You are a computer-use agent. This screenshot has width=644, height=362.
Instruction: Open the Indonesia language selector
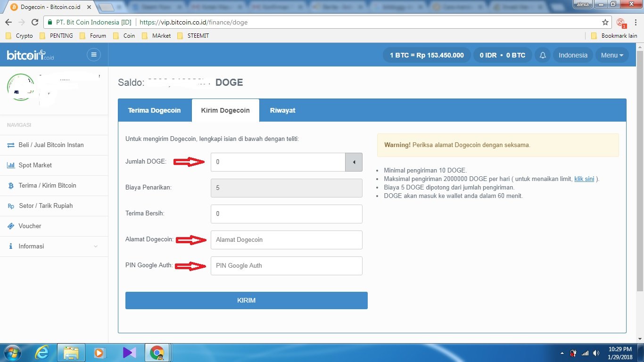click(x=573, y=55)
